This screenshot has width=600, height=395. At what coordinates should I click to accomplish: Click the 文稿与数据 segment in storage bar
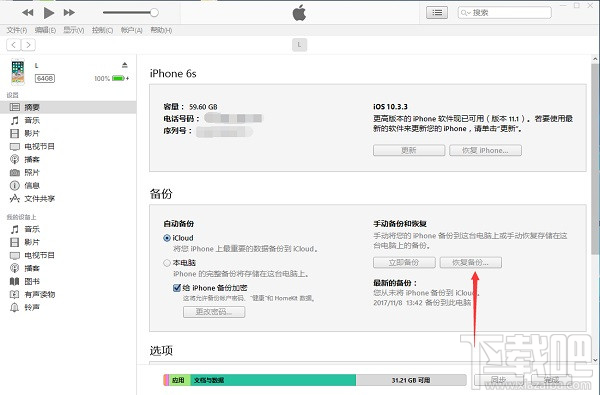coord(273,380)
